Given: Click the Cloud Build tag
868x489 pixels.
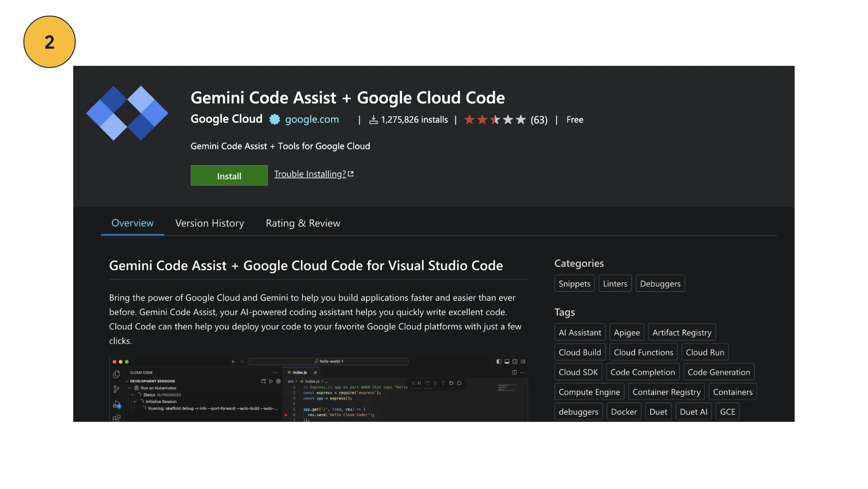Looking at the screenshot, I should [x=580, y=352].
